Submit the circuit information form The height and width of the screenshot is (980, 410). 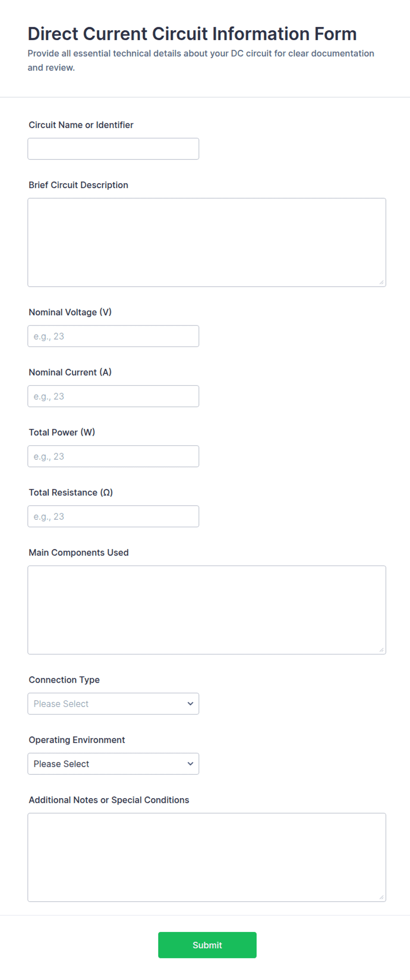point(207,945)
